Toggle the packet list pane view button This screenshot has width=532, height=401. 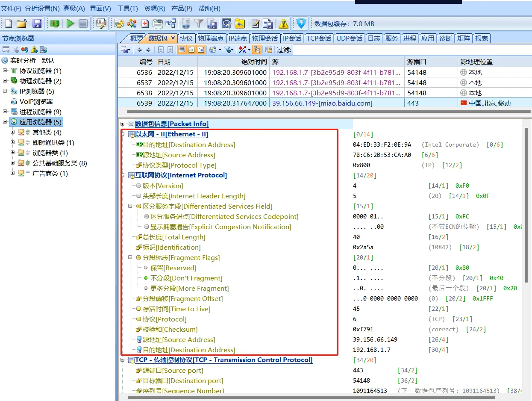(x=182, y=50)
